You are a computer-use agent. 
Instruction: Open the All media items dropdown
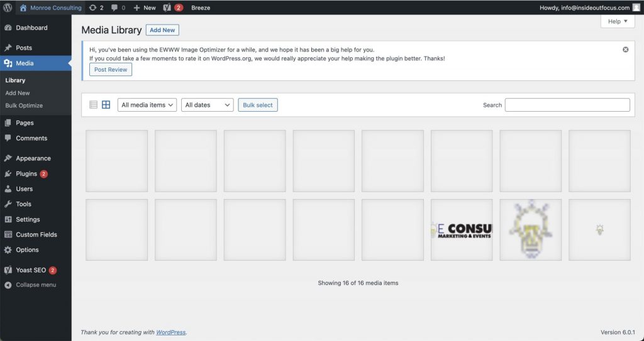pyautogui.click(x=147, y=105)
